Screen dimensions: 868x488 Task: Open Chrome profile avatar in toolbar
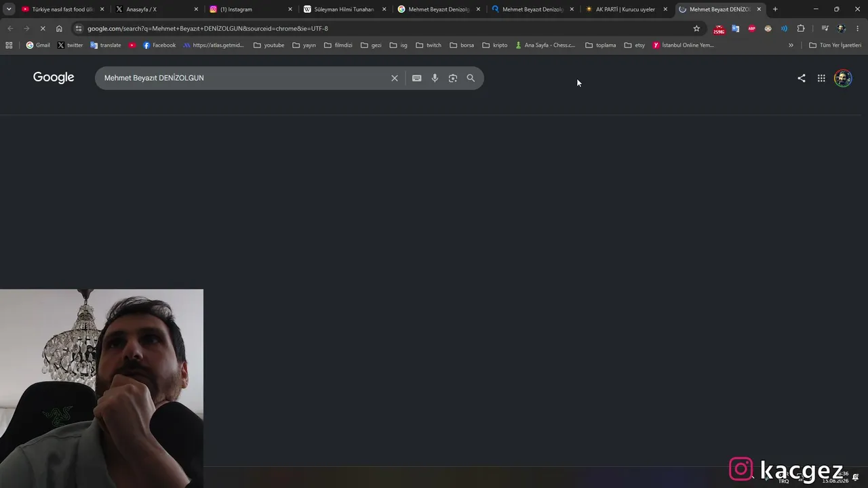842,28
